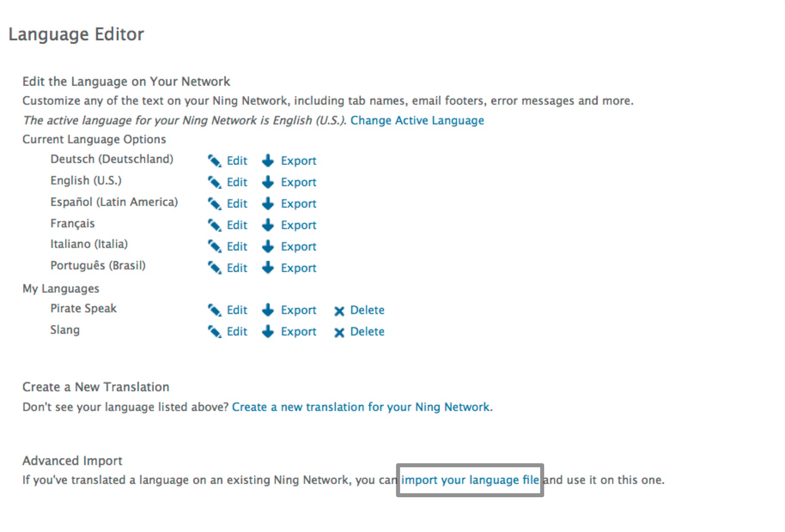
Task: Click the pencil icon next to Français
Action: coord(214,225)
